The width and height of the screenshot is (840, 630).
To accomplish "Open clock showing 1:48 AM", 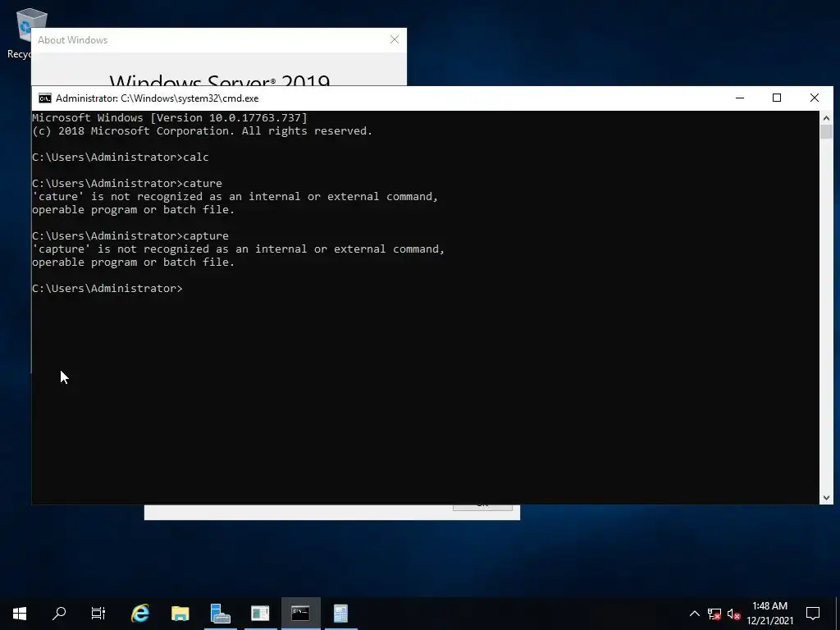I will [x=769, y=614].
